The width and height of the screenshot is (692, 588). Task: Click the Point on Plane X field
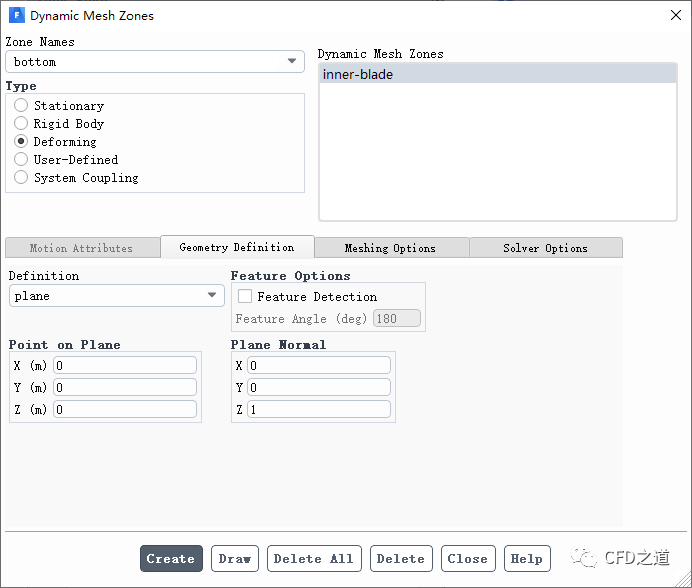[125, 366]
